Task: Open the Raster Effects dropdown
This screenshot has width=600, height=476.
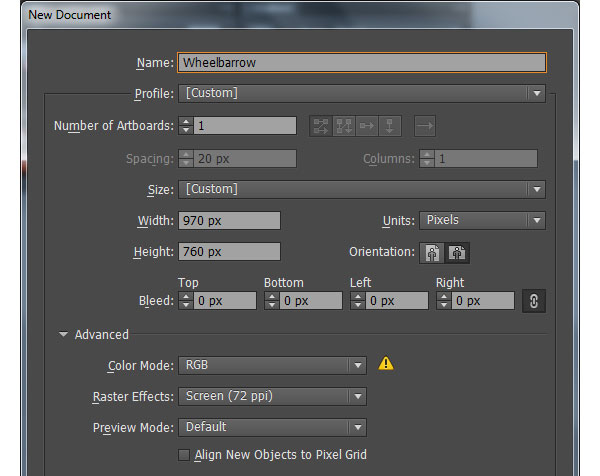Action: tap(272, 396)
